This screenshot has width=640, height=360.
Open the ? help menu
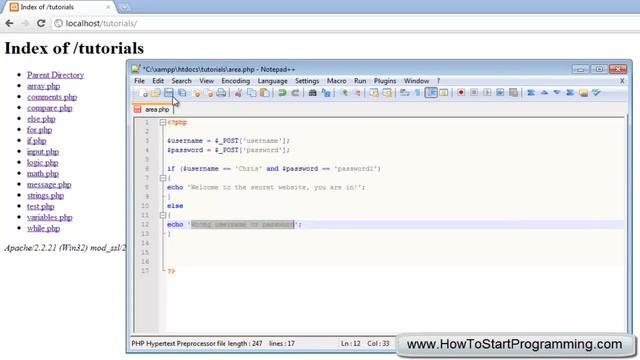(x=438, y=81)
